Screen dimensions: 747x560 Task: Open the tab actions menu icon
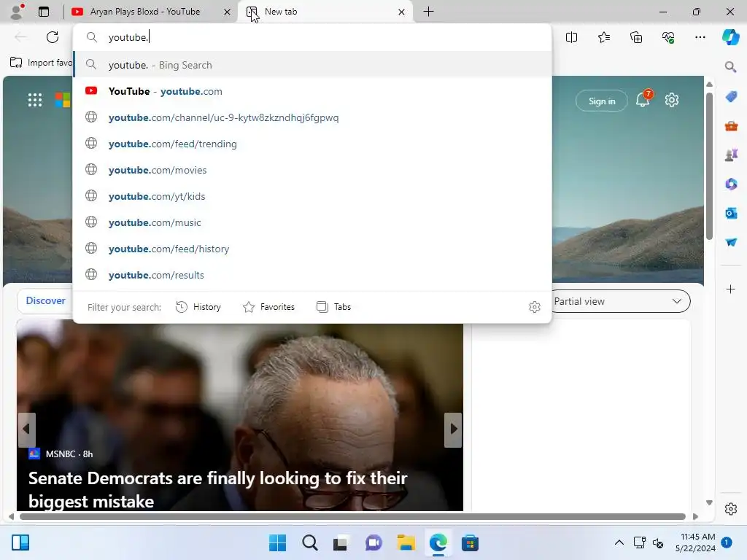44,12
